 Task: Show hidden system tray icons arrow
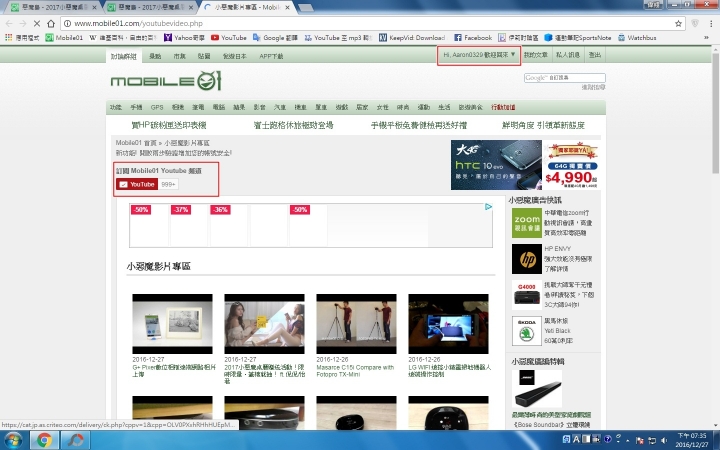(628, 440)
